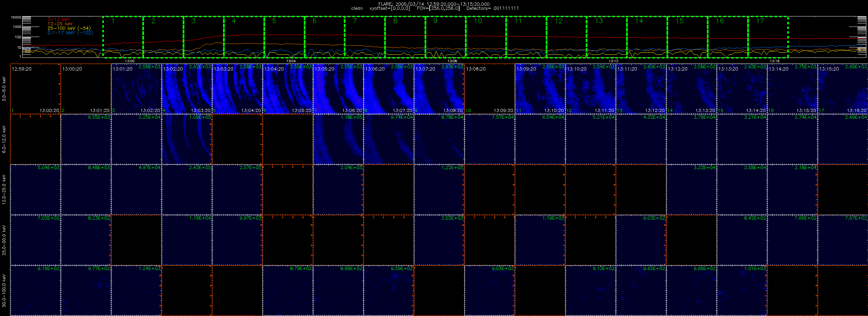Click the 50.0-100.0 keV row label
Viewport: 868px width, 316px height.
[4, 290]
